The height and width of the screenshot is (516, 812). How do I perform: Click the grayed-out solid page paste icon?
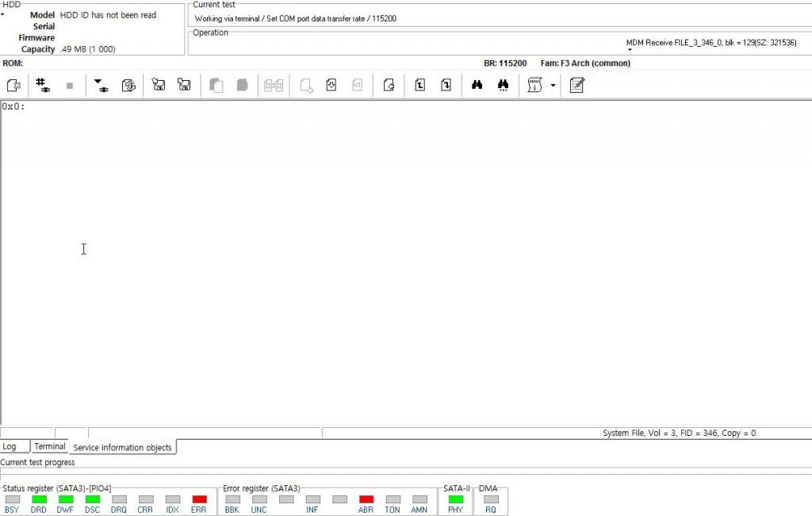click(x=242, y=85)
